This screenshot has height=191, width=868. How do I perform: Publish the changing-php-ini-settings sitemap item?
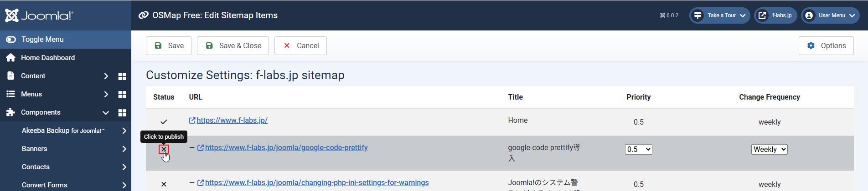(164, 184)
